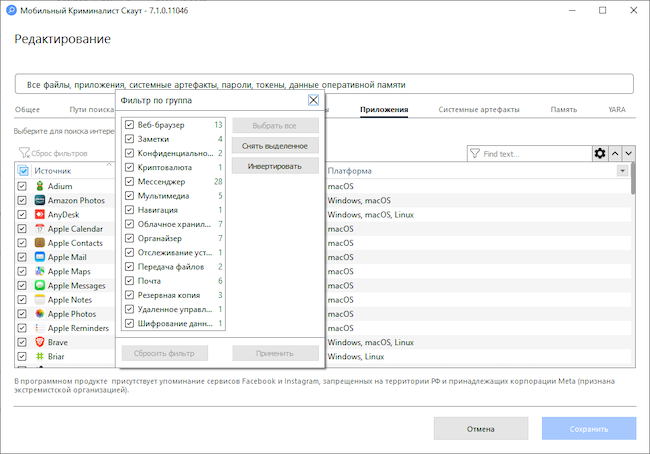Jump to previous search match arrow

tap(615, 153)
